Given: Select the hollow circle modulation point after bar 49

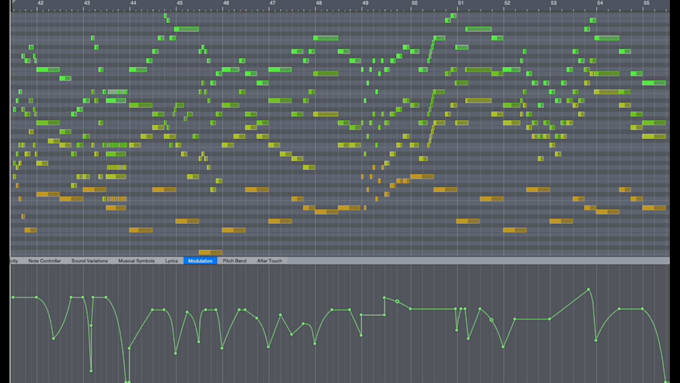Looking at the screenshot, I should click(397, 301).
